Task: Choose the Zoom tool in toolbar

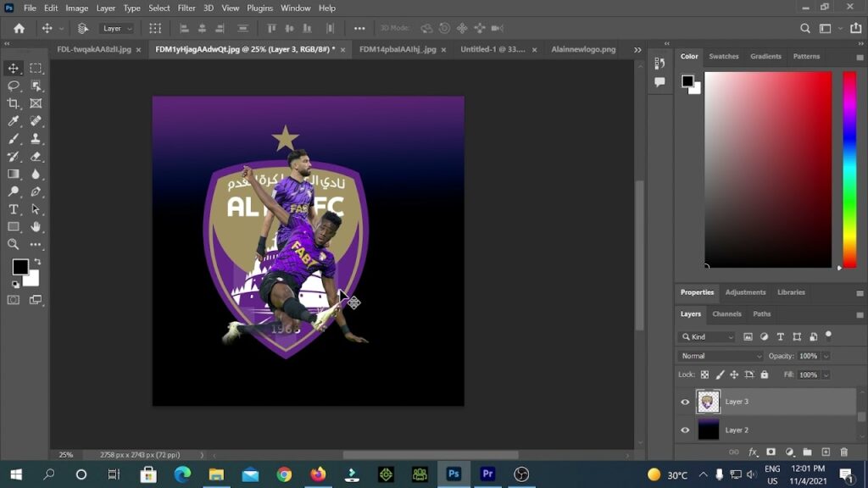Action: point(14,244)
